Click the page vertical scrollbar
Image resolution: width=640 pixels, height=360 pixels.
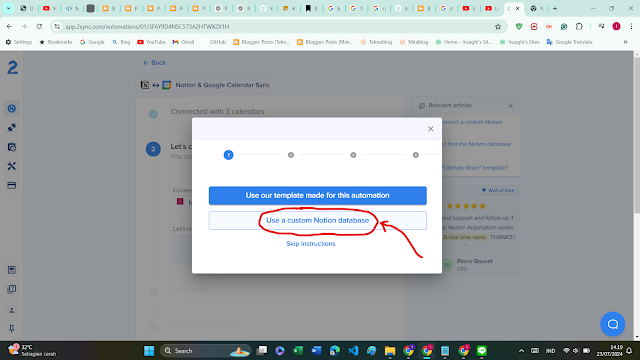[637, 135]
